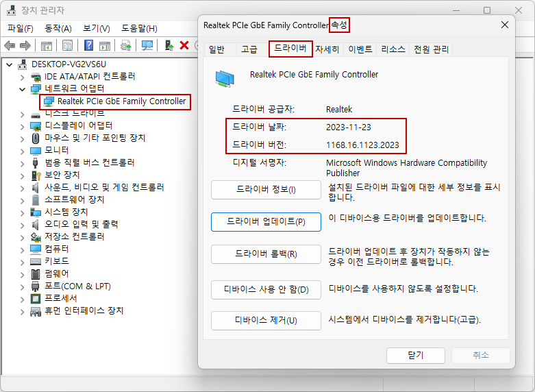Expand the 디스플레이 어댑터 node
Screen dimensions: 535x392
click(22, 126)
